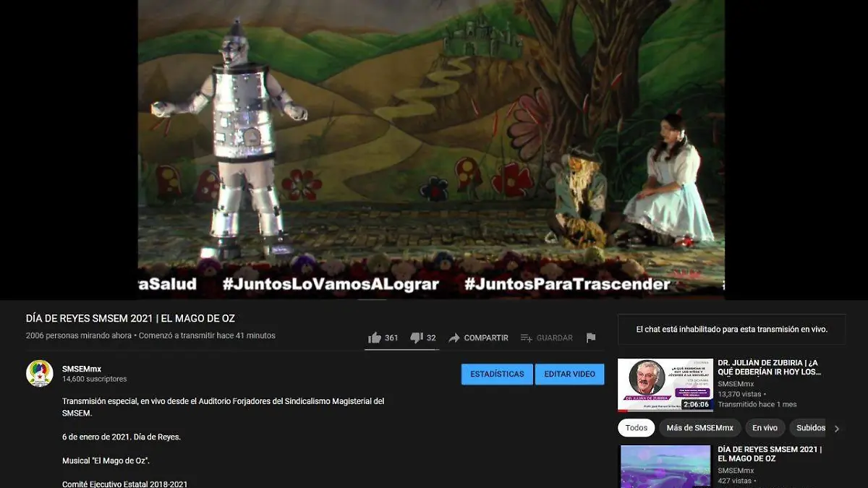Select the Todos filter chip
868x488 pixels.
(x=636, y=428)
